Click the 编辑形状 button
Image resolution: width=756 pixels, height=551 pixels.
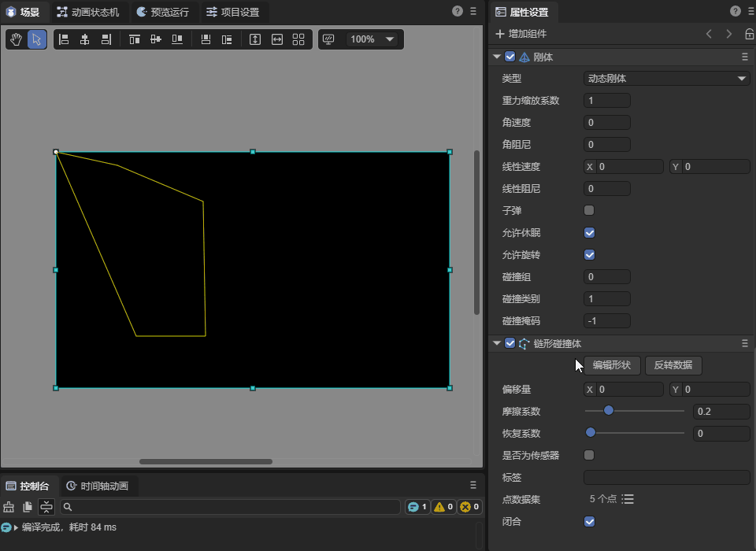tap(611, 365)
